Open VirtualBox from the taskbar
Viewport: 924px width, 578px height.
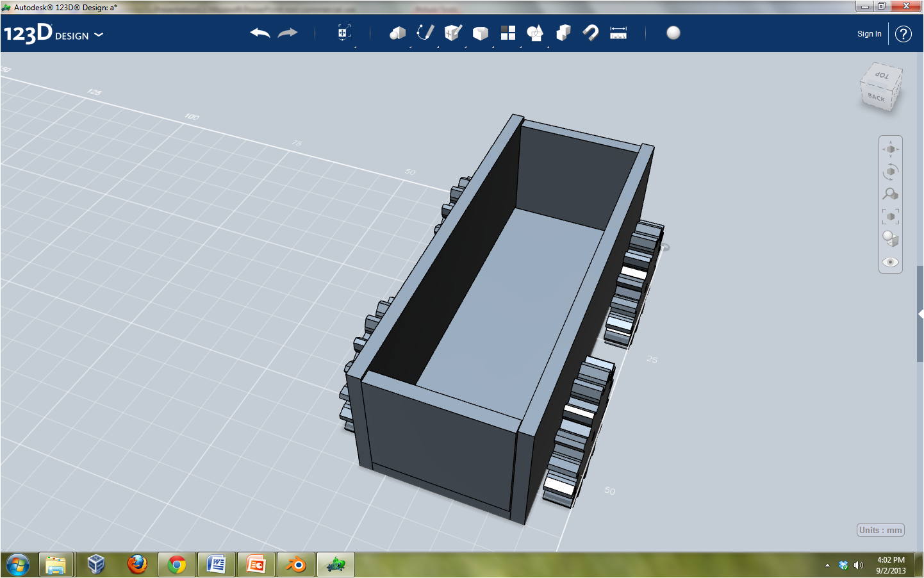tap(96, 565)
